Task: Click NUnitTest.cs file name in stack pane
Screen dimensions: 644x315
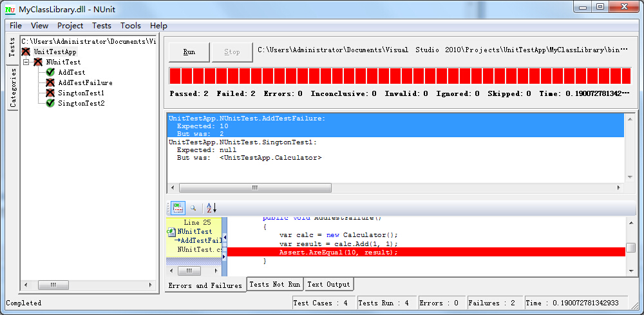Action: (x=200, y=249)
